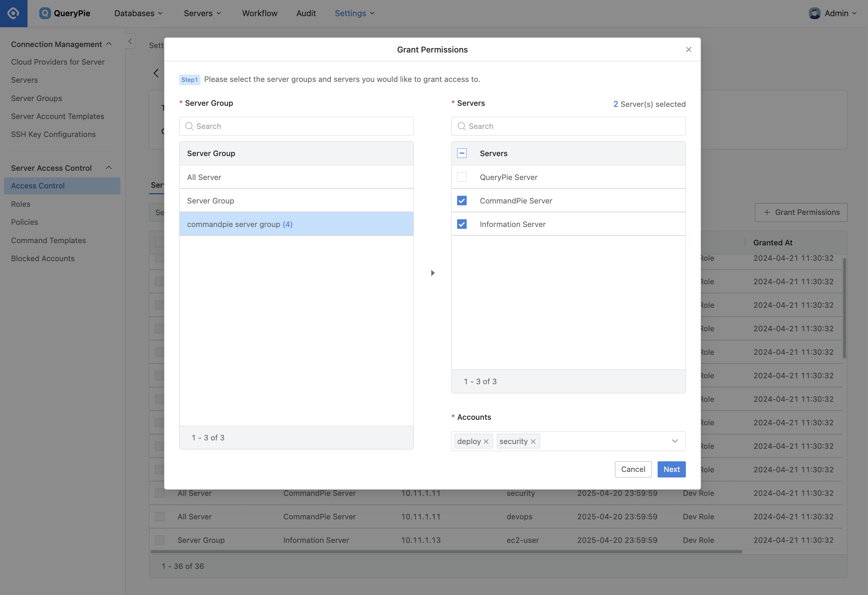868x595 pixels.
Task: Tick checkbox for Server Group ec2-user row
Action: [160, 540]
